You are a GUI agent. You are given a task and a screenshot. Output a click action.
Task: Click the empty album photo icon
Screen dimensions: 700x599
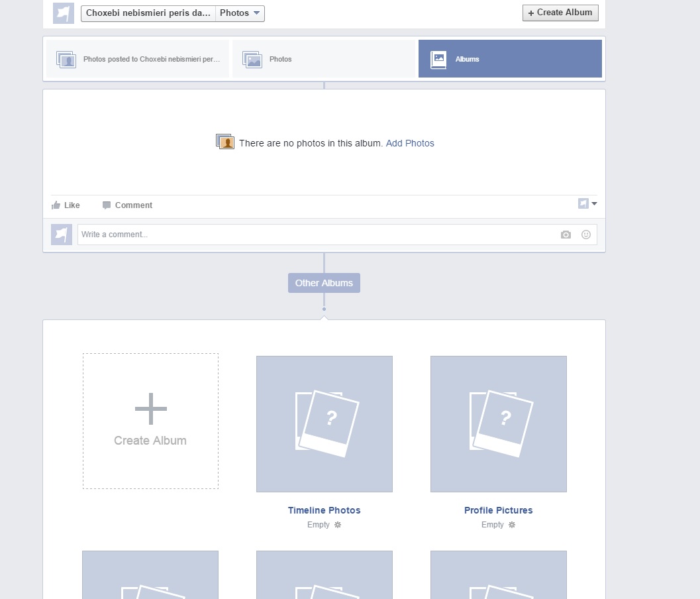coord(225,142)
